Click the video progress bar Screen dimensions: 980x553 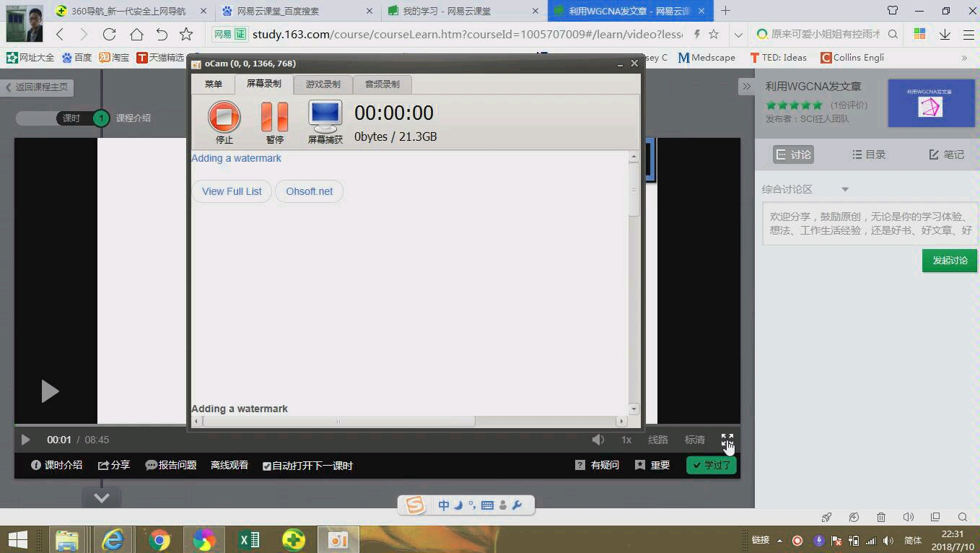click(x=377, y=425)
